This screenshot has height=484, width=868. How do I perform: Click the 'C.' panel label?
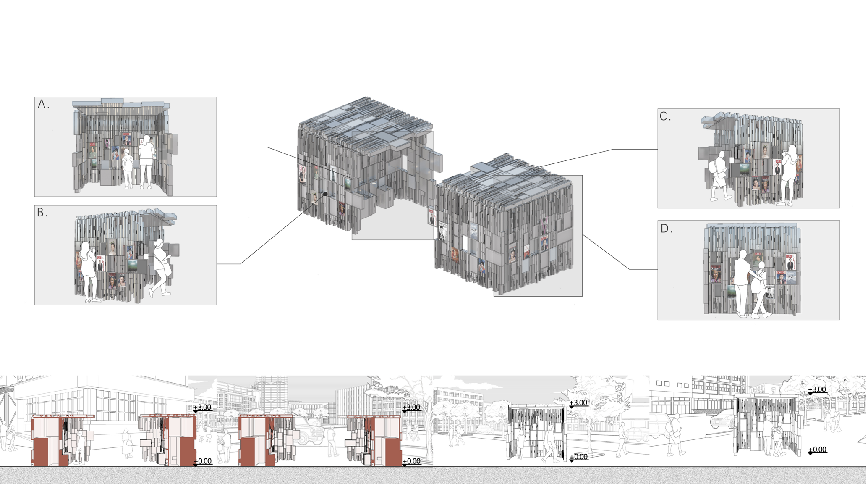click(665, 116)
